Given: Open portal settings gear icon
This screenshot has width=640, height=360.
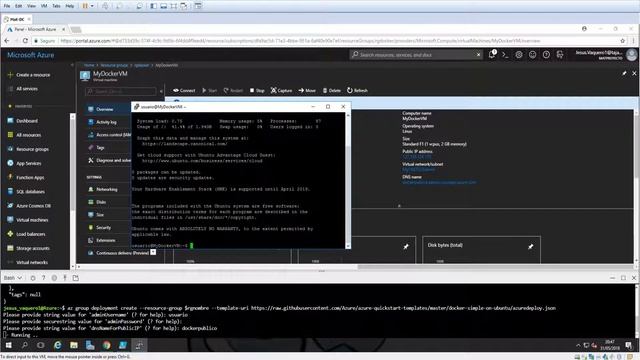Looking at the screenshot, I should pyautogui.click(x=519, y=55).
